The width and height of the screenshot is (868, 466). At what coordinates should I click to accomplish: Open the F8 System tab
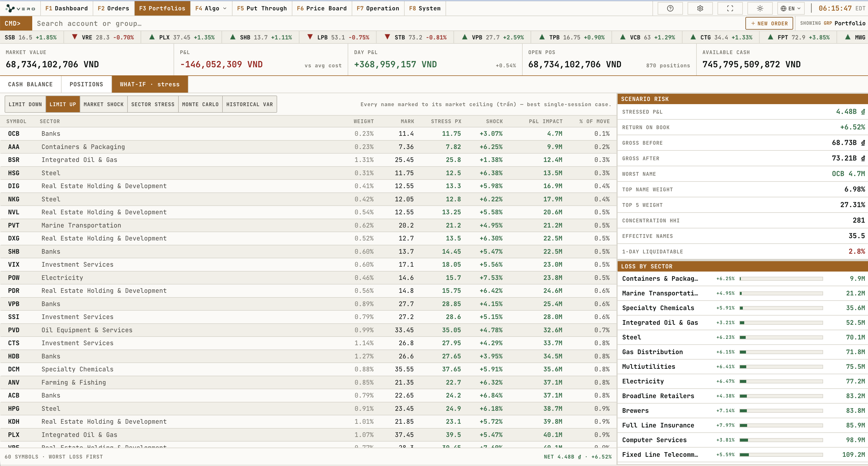pos(425,8)
